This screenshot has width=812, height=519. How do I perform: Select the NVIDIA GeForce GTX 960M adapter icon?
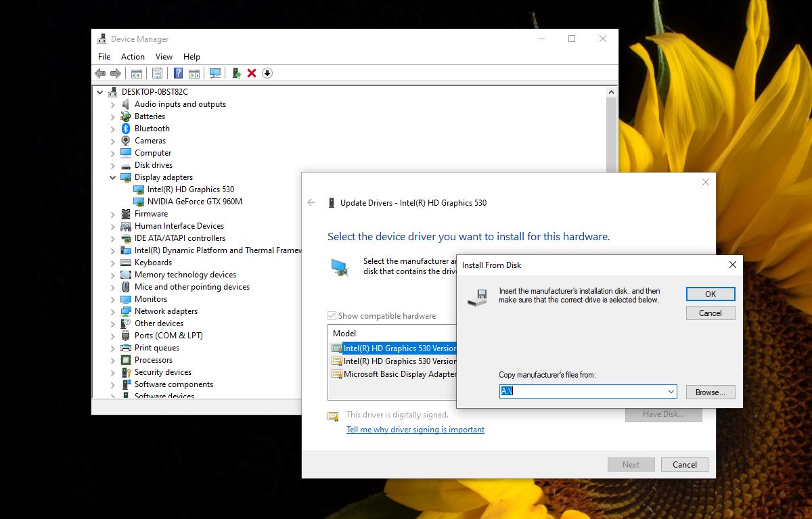pyautogui.click(x=139, y=202)
